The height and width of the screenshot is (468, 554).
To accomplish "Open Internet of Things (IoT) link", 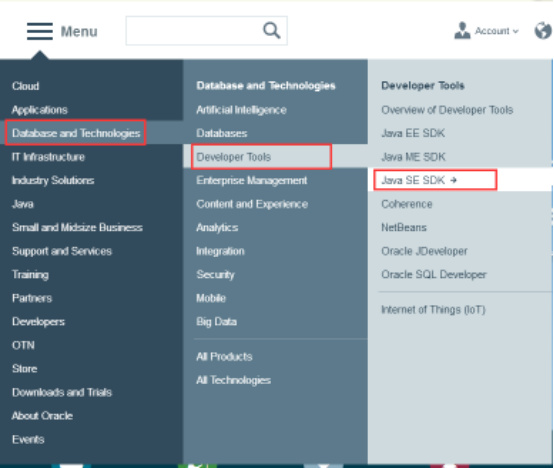I will (433, 310).
